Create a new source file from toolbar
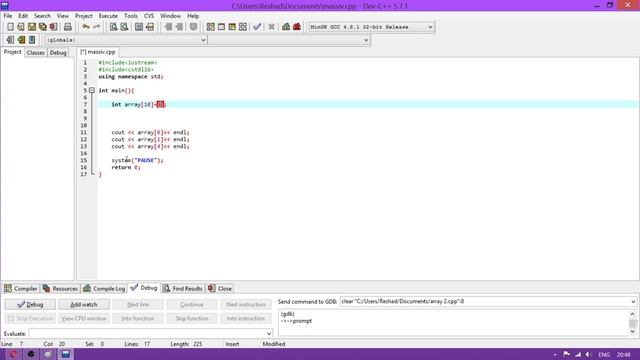 click(x=10, y=27)
